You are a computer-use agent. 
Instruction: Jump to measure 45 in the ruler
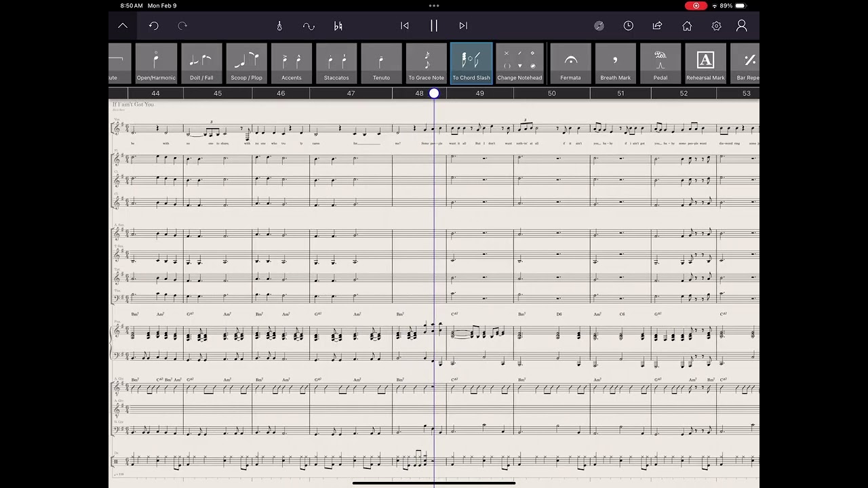[218, 94]
